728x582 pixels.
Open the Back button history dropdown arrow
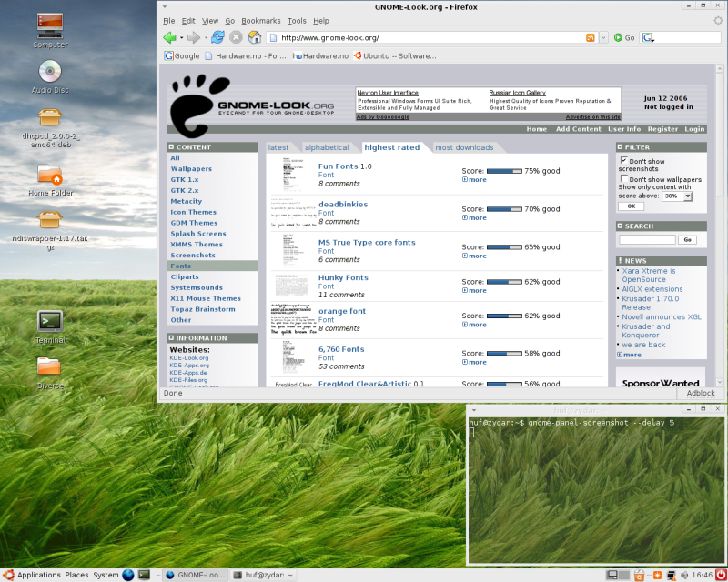pos(181,37)
